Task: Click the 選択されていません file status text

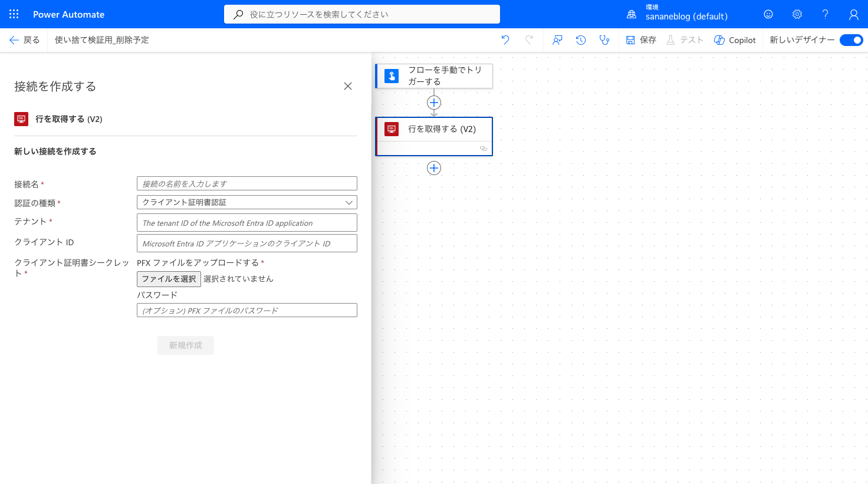Action: click(238, 279)
